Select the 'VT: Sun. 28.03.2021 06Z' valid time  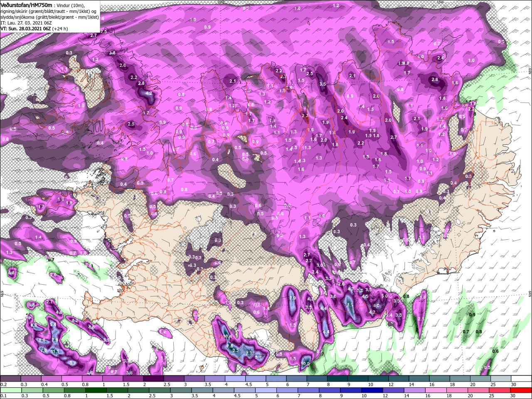tap(26, 29)
